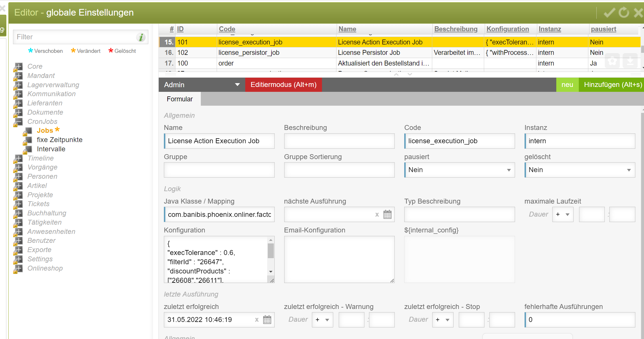This screenshot has width=644, height=339.
Task: Open the Admin dropdown
Action: click(x=202, y=85)
